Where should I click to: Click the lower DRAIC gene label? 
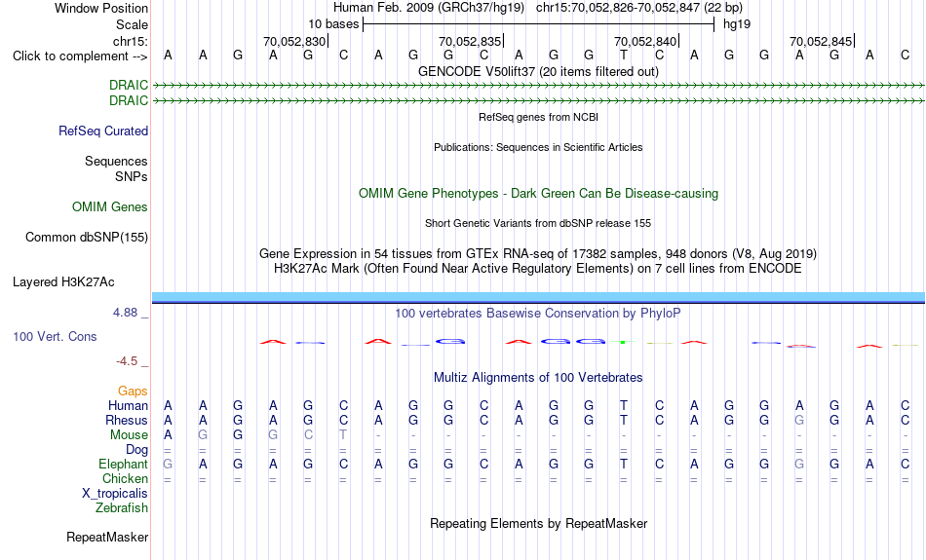click(x=128, y=100)
